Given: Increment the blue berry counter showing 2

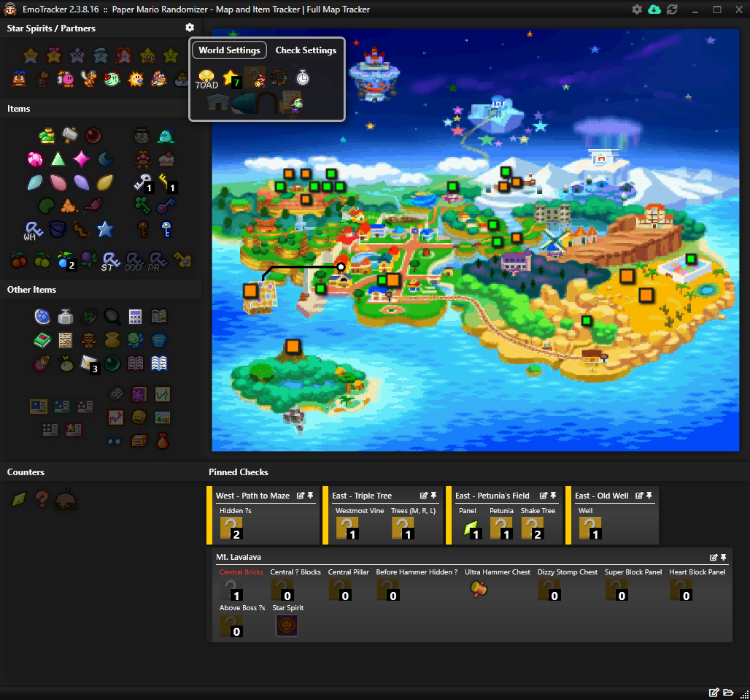Looking at the screenshot, I should point(66,261).
